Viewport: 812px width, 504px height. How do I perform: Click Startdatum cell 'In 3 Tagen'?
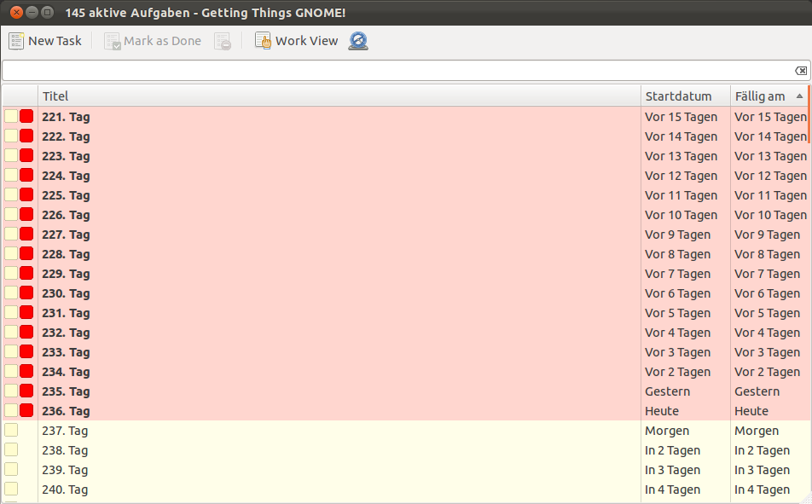pyautogui.click(x=673, y=471)
